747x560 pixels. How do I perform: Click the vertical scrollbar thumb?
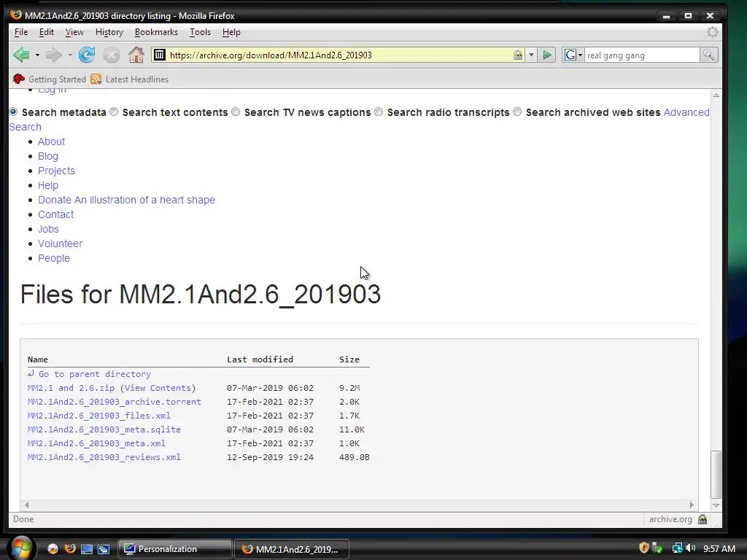click(x=716, y=474)
